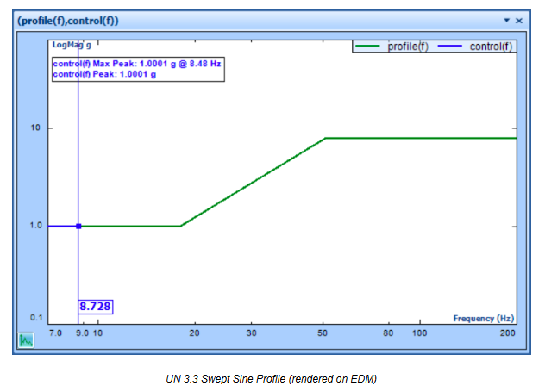Click the green profile ramp near 30 Hz
The width and height of the screenshot is (545, 392).
tap(252, 184)
